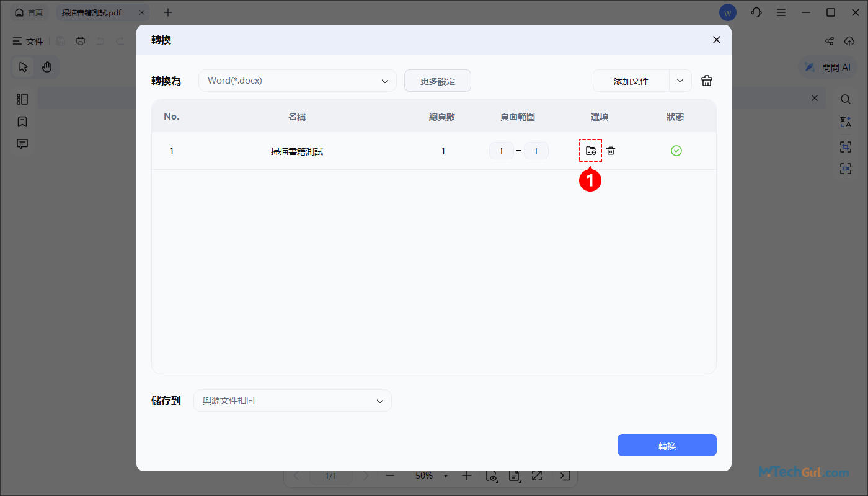Click the 總頁數 column header
Viewport: 868px width, 496px height.
[x=442, y=117]
